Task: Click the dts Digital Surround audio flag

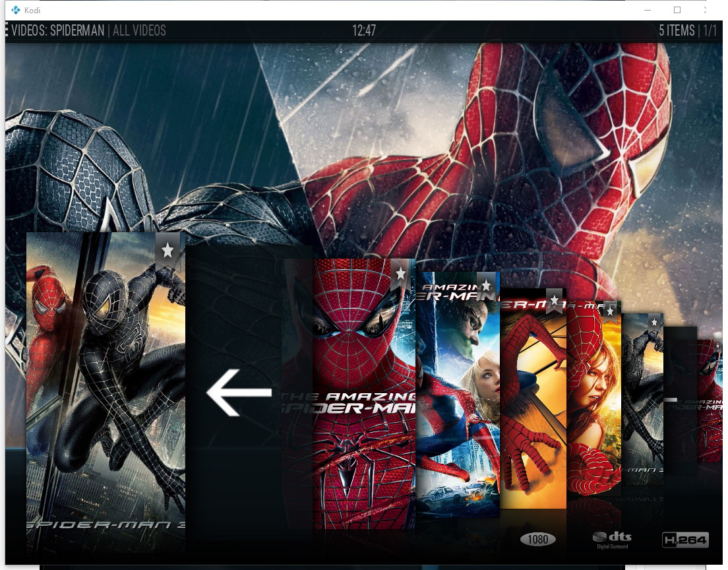Action: pyautogui.click(x=613, y=540)
